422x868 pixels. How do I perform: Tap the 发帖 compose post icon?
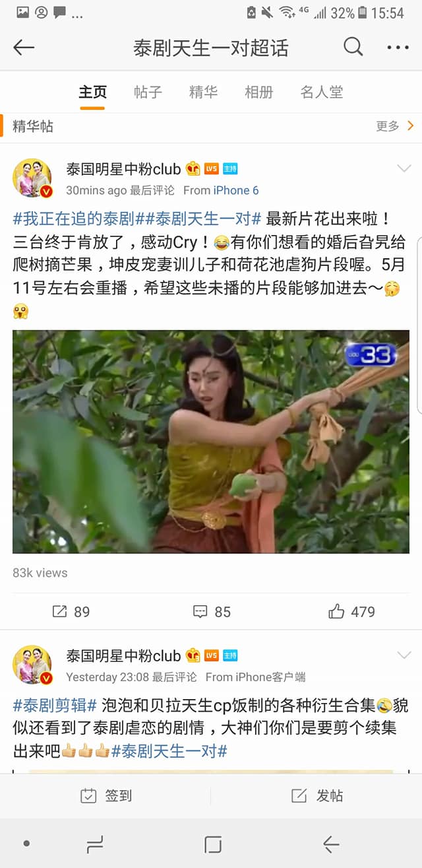(x=299, y=795)
